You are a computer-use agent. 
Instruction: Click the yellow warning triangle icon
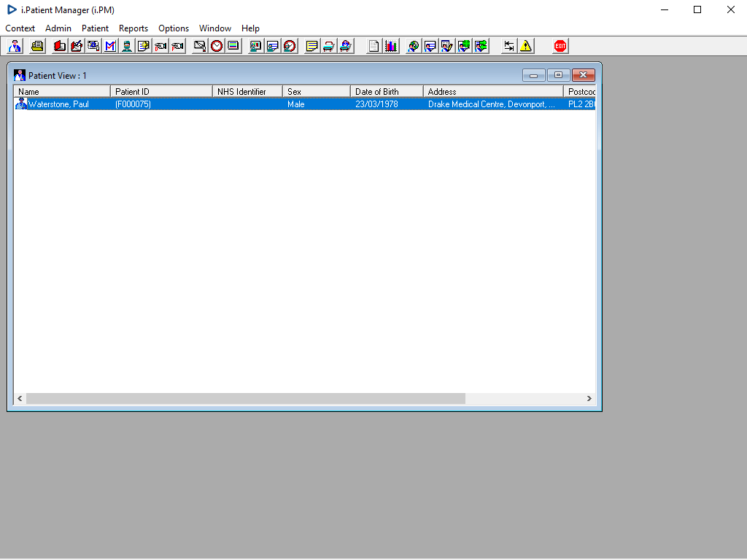(525, 46)
